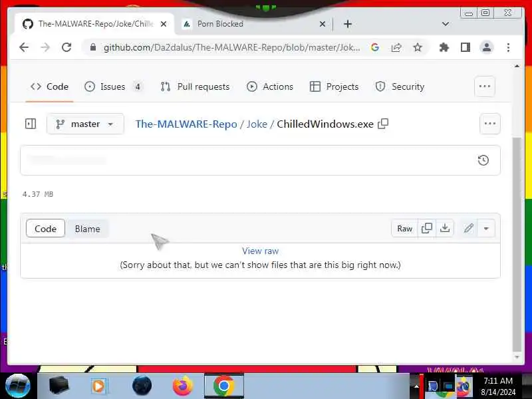Expand more repository nav items
The height and width of the screenshot is (399, 532).
(x=485, y=86)
